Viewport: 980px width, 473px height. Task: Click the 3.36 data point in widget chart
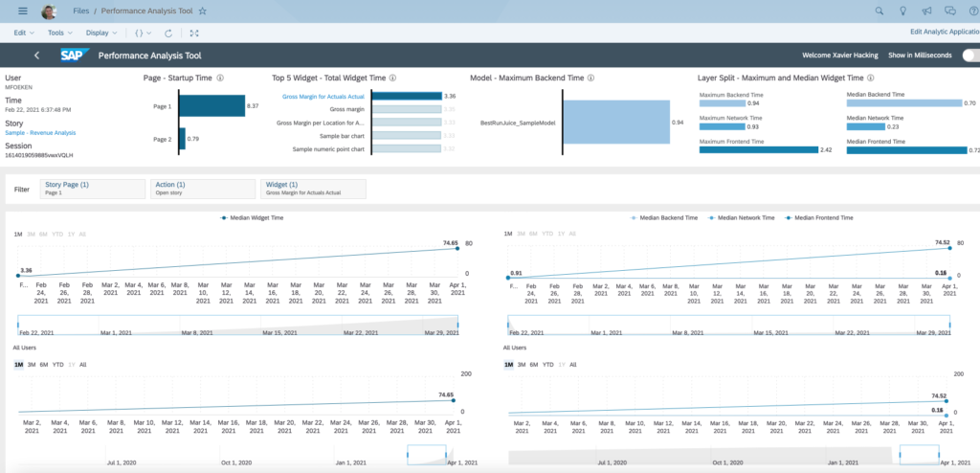(18, 276)
